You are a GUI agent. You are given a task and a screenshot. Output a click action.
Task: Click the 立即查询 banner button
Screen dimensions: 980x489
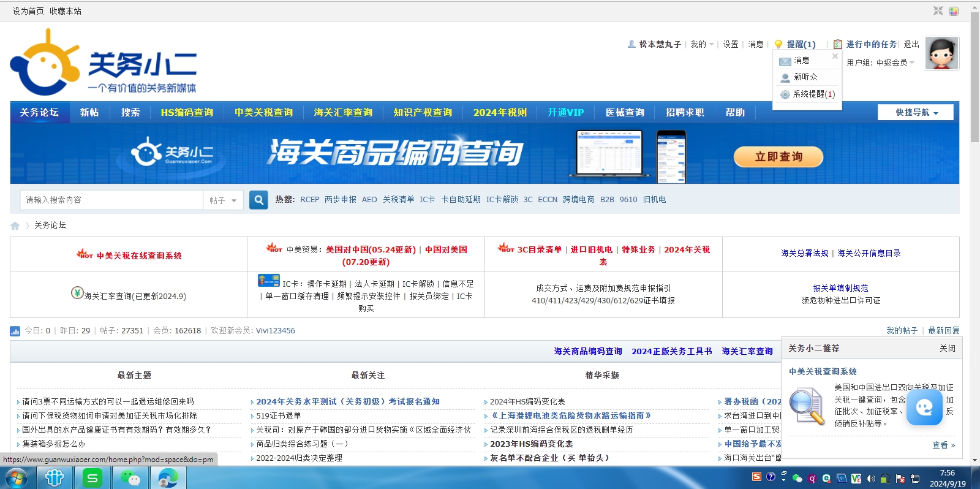pyautogui.click(x=778, y=157)
